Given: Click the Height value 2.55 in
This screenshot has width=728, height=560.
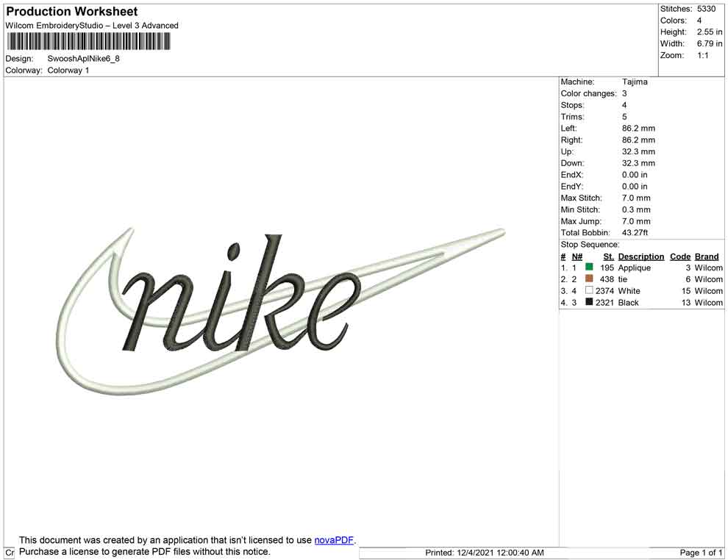Looking at the screenshot, I should tap(710, 32).
